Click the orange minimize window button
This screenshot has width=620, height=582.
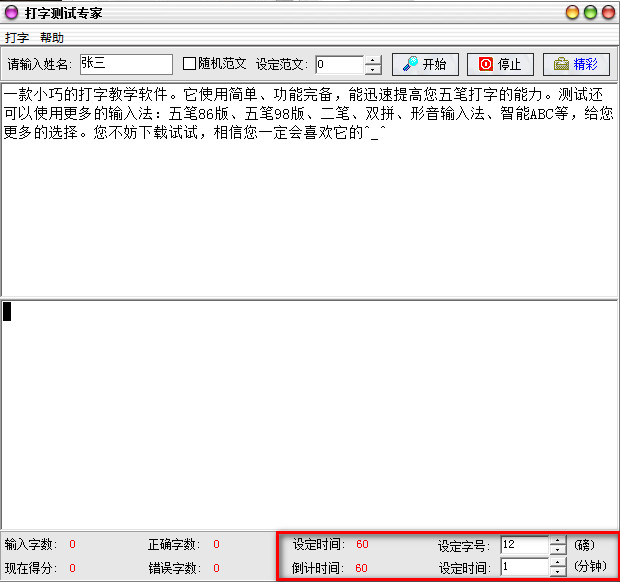(572, 12)
